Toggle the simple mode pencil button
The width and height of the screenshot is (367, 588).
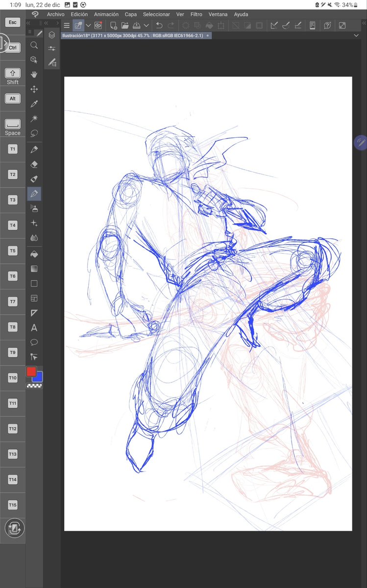(x=78, y=26)
